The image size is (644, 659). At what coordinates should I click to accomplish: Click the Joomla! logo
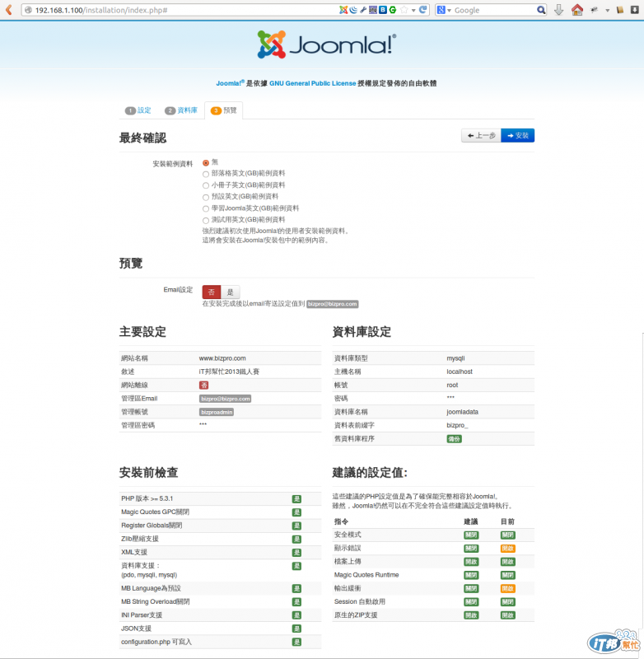coord(326,44)
